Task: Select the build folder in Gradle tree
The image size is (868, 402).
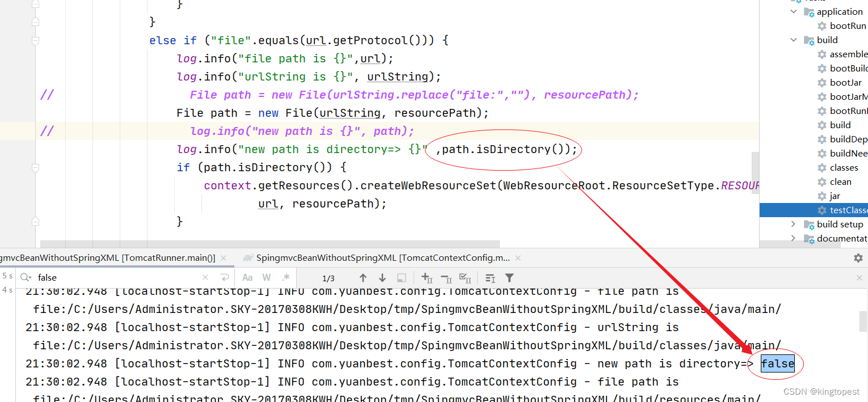Action: (x=827, y=40)
